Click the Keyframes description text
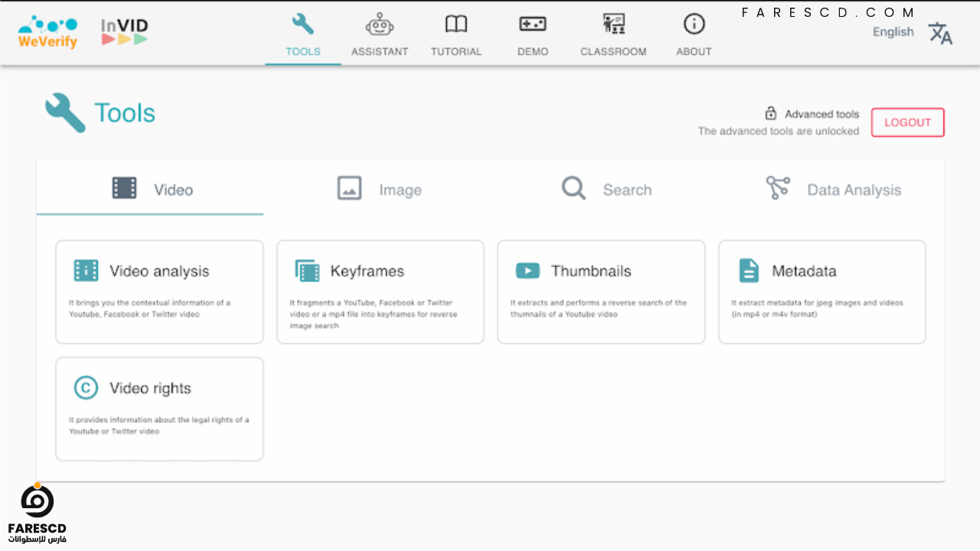The width and height of the screenshot is (980, 551). click(x=374, y=315)
